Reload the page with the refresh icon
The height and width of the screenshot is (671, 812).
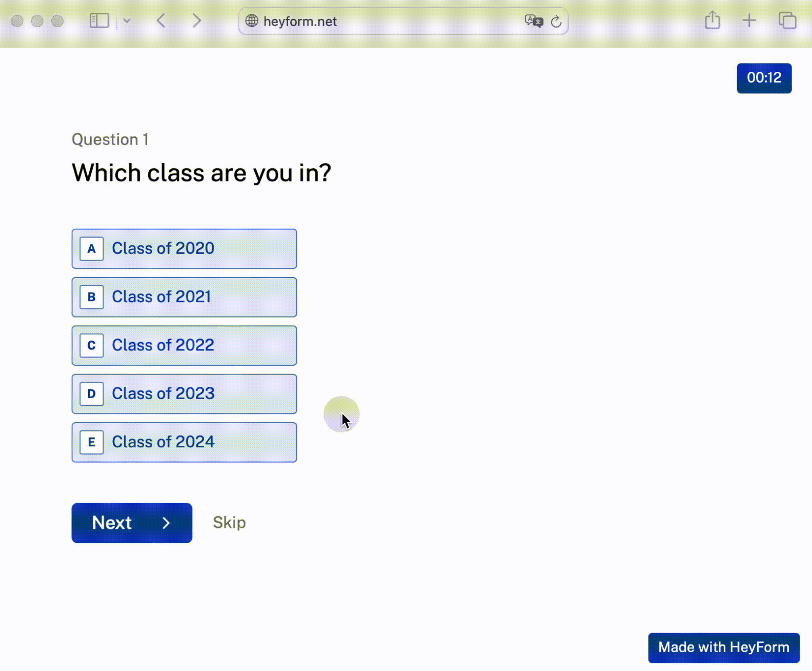[556, 22]
